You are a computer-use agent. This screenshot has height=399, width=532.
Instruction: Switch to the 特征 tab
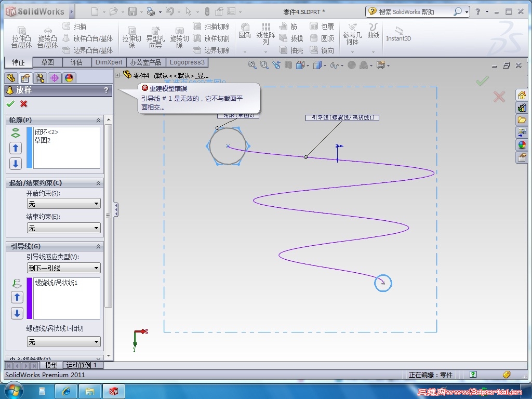coord(18,62)
